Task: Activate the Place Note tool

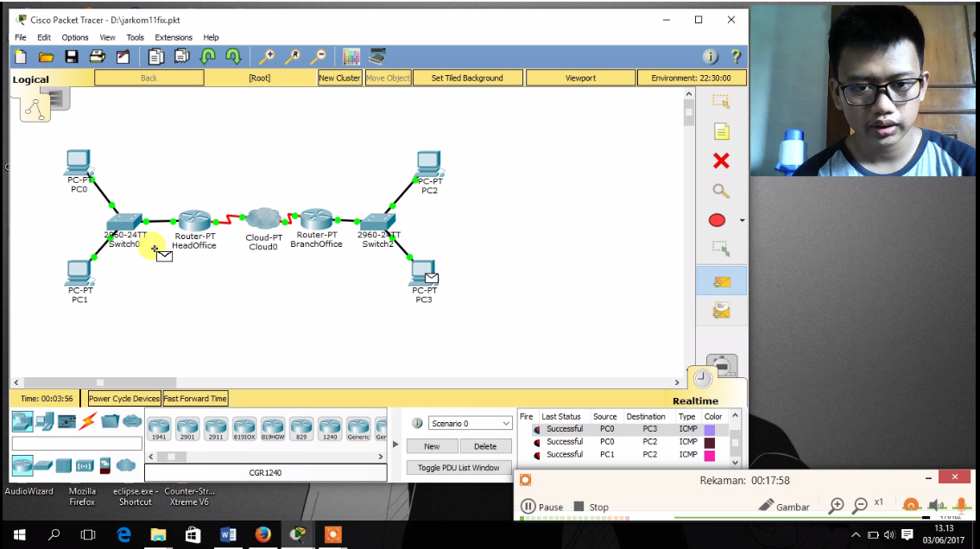Action: coord(721,131)
